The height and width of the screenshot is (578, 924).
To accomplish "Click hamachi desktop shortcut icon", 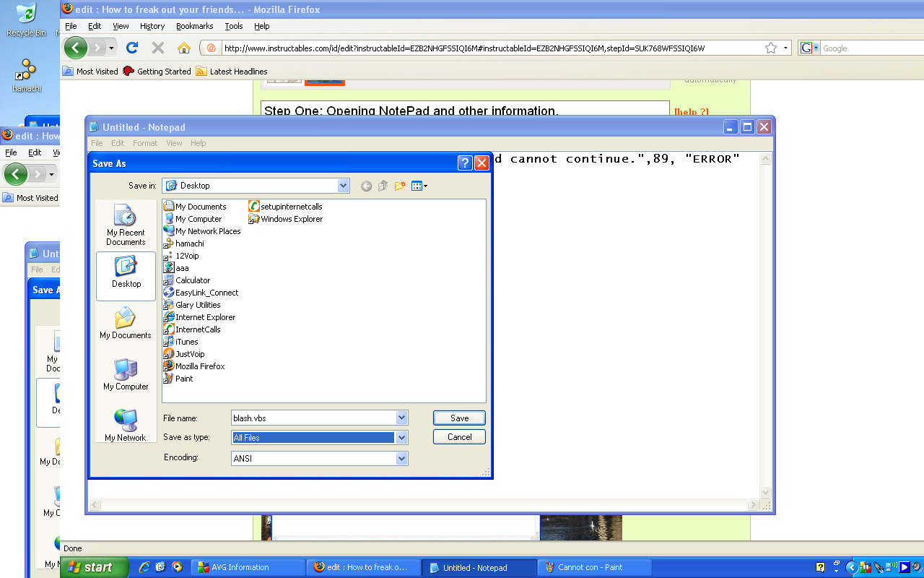I will pyautogui.click(x=26, y=76).
